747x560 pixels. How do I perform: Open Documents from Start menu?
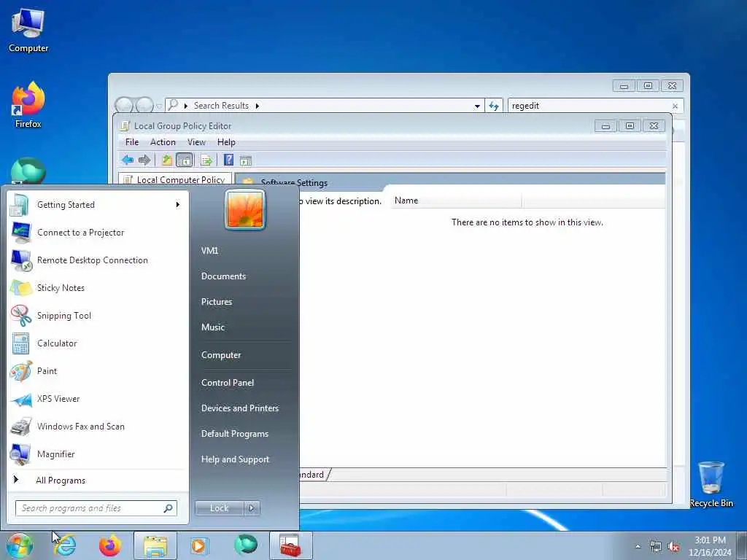coord(223,276)
